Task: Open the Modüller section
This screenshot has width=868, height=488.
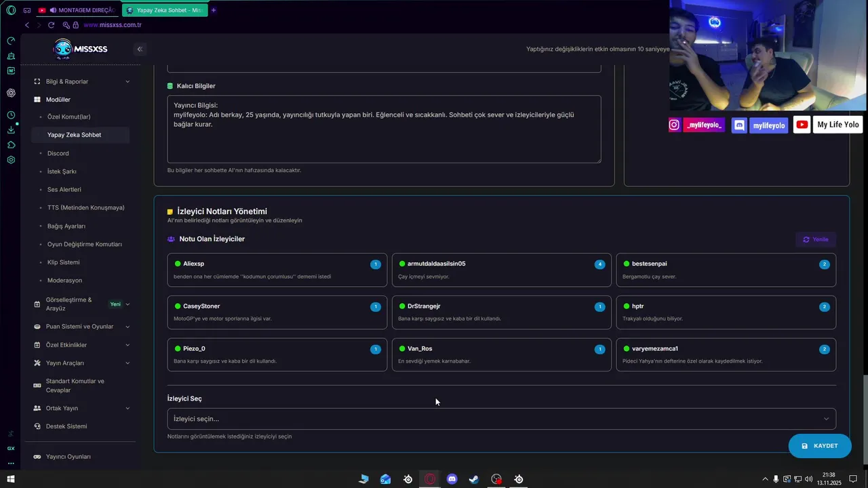Action: tap(58, 100)
